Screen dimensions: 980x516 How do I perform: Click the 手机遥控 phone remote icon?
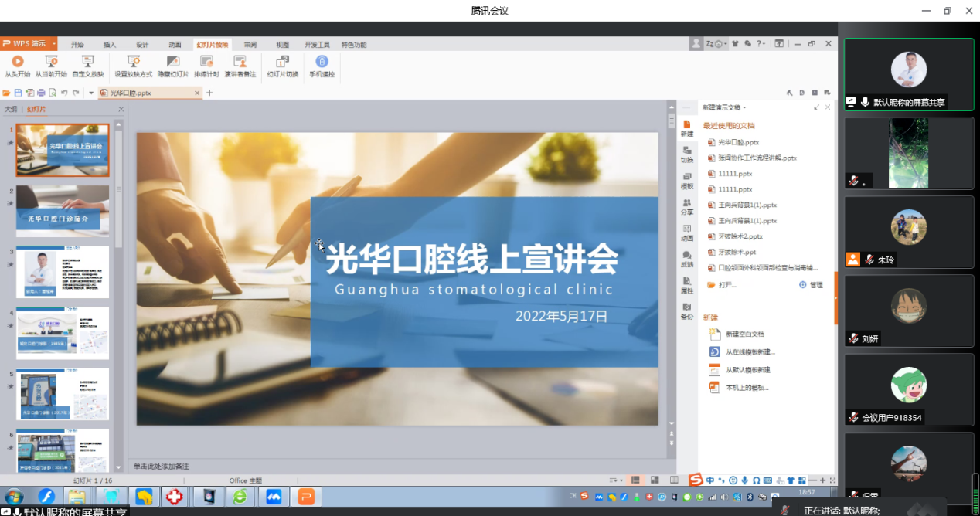(x=322, y=62)
